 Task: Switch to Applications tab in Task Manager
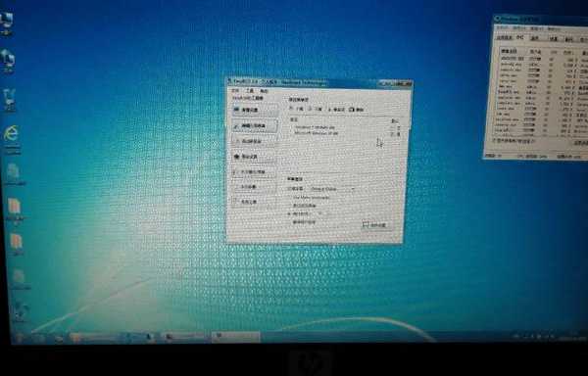(505, 38)
